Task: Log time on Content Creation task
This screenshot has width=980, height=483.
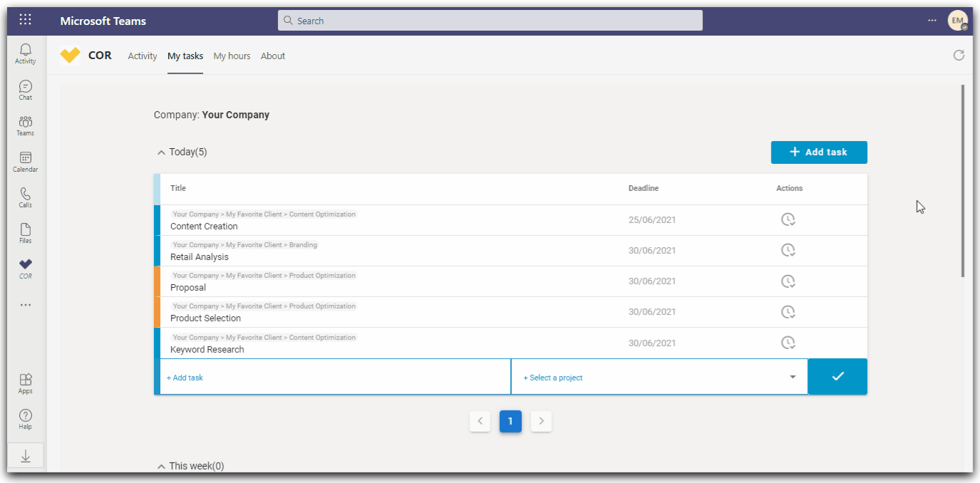Action: [788, 219]
